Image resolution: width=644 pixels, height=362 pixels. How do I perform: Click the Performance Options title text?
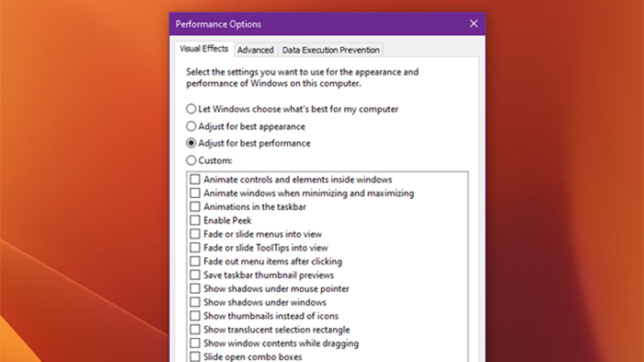[219, 24]
